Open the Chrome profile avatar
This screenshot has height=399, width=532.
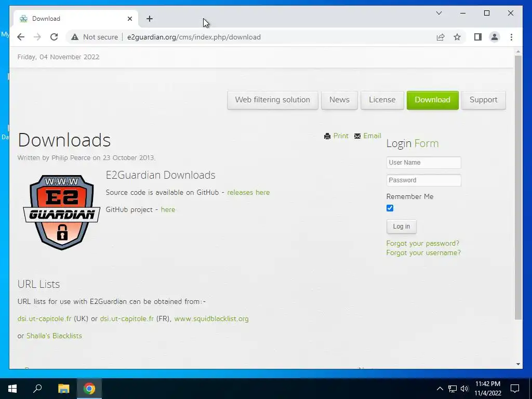point(495,37)
